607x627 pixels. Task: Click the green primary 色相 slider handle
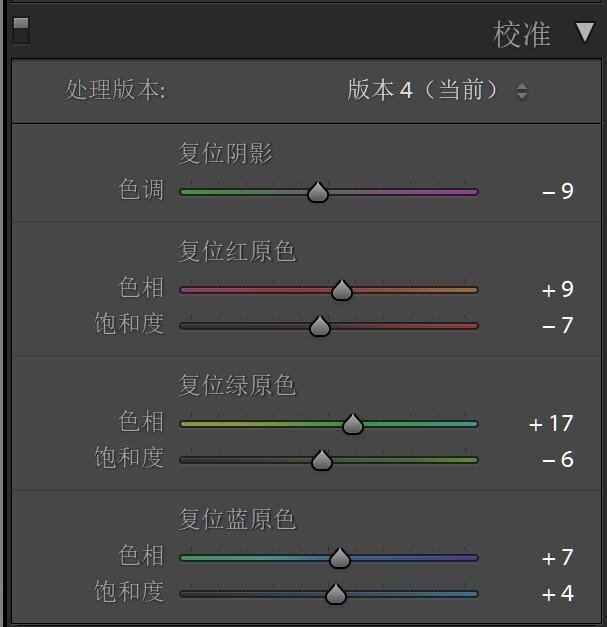[x=352, y=424]
